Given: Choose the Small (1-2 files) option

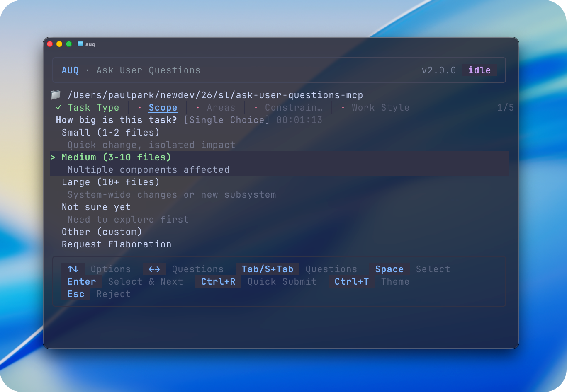Looking at the screenshot, I should click(x=111, y=133).
